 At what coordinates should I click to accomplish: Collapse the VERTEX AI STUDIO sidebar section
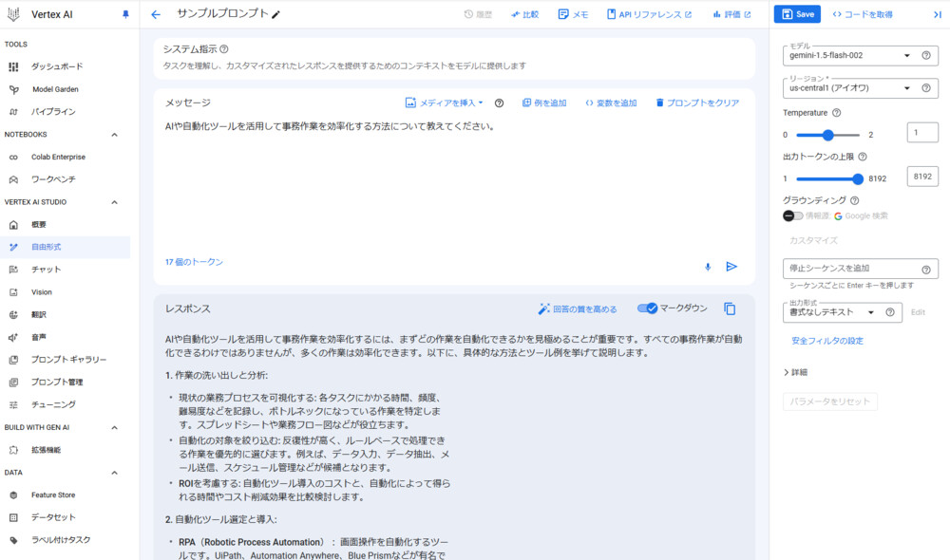[x=115, y=202]
